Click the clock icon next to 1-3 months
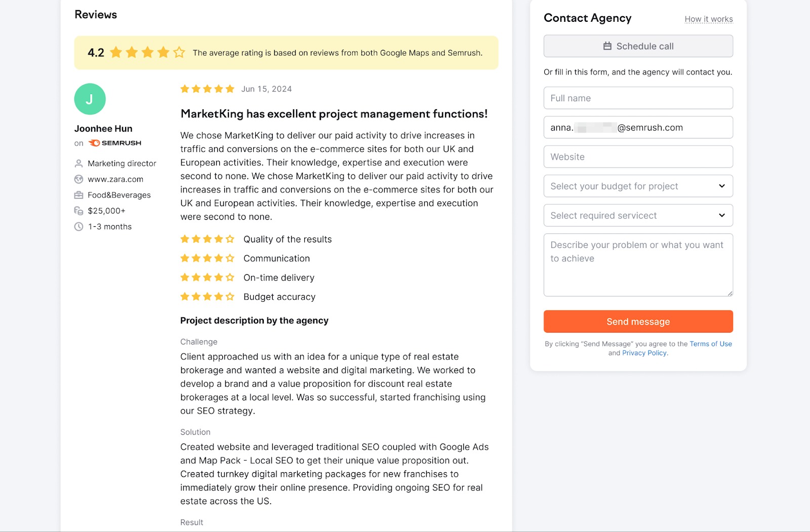This screenshot has width=810, height=532. pos(79,227)
